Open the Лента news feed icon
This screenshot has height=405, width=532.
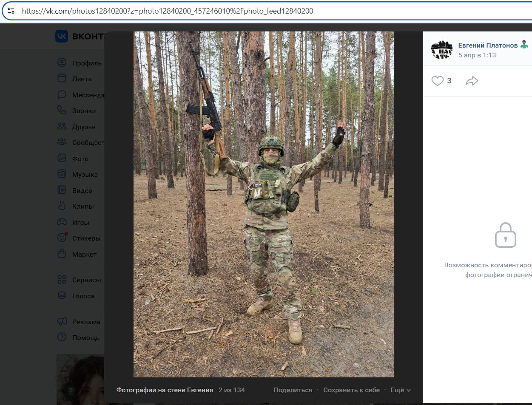pos(62,79)
